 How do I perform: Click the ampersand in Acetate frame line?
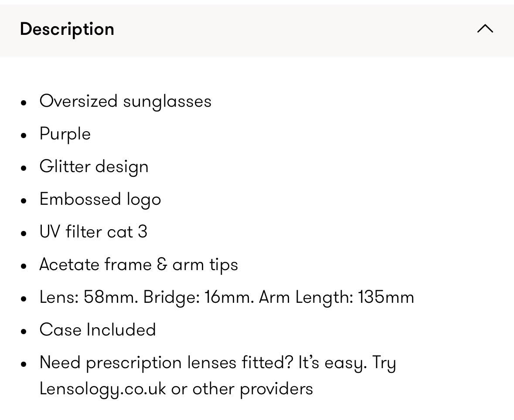pyautogui.click(x=162, y=265)
